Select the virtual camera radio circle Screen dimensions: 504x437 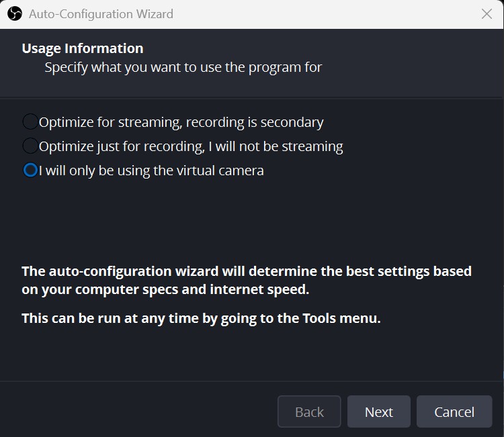[30, 171]
